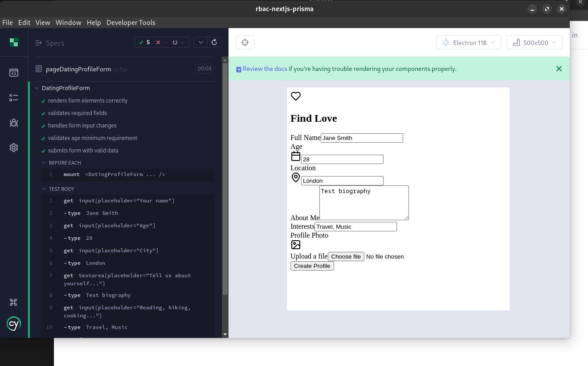The image size is (588, 366).
Task: Click the image icon under Profile Photo
Action: coord(296,245)
